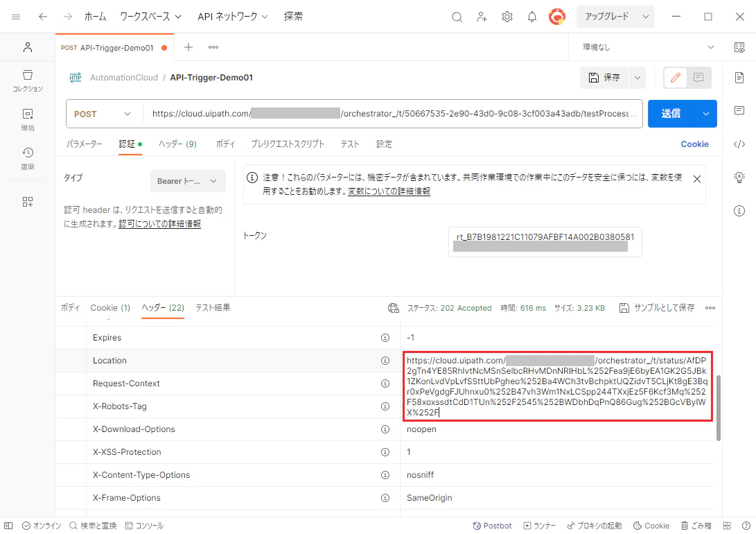Dismiss the sensitive data warning banner
This screenshot has width=756, height=534.
[x=696, y=179]
